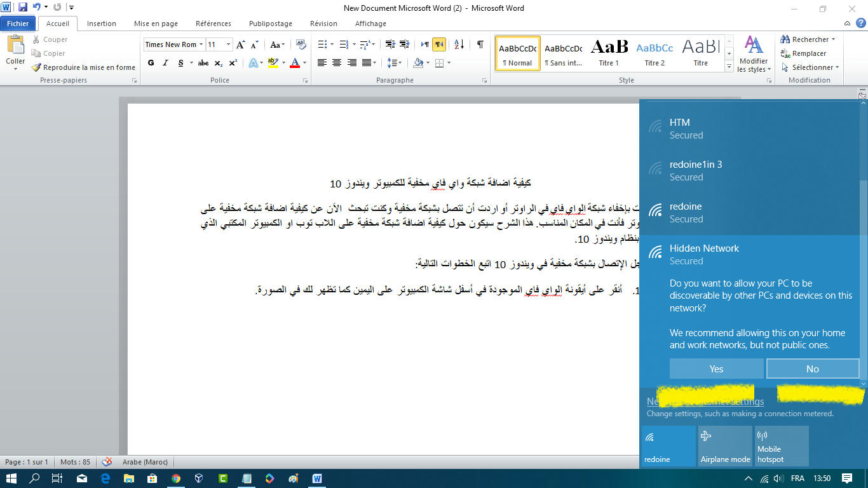Viewport: 868px width, 488px height.
Task: Click No to deny PC discovery
Action: 813,369
